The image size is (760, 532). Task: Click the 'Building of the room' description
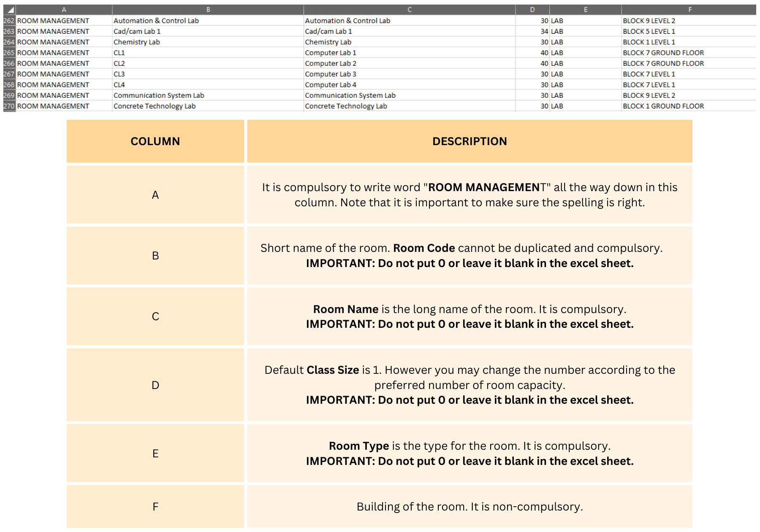tap(470, 507)
